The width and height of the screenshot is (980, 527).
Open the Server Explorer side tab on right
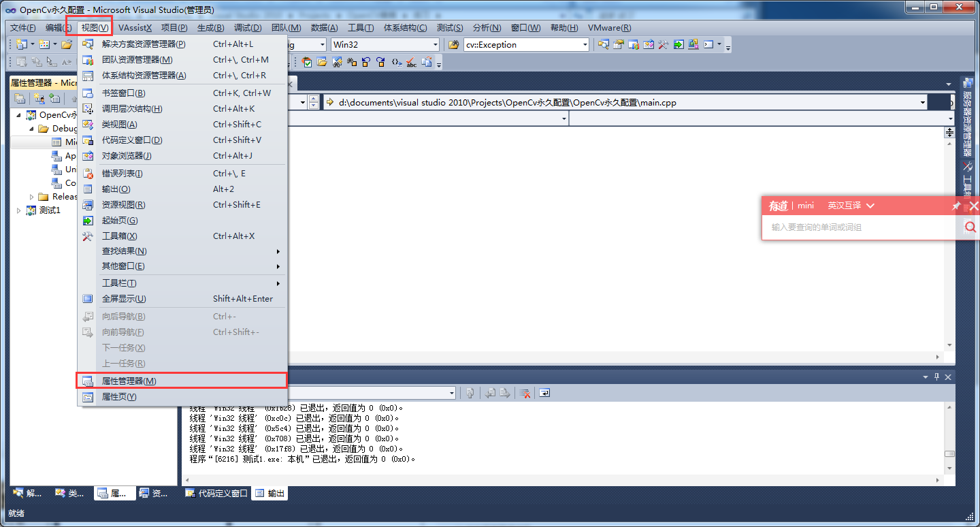point(967,116)
